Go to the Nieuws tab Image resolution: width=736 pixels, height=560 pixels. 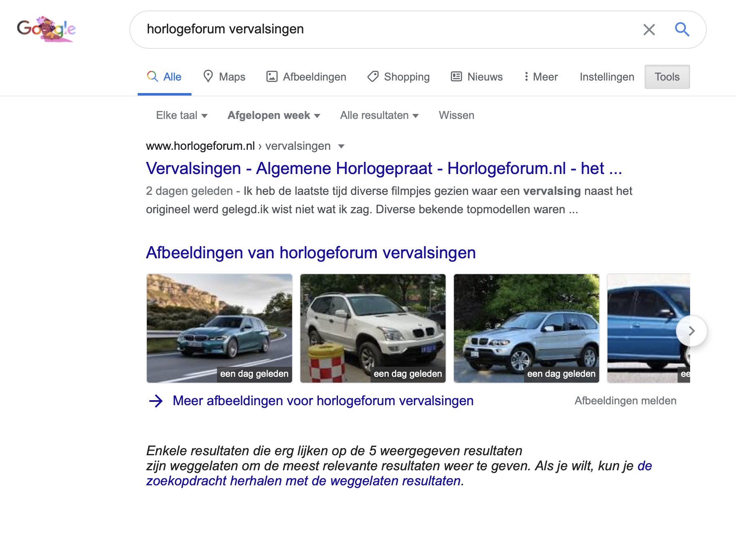pyautogui.click(x=477, y=77)
